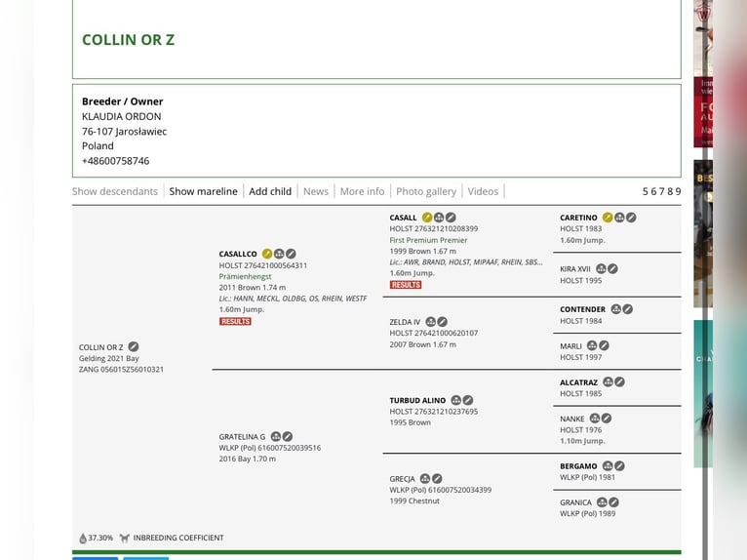The height and width of the screenshot is (560, 747).
Task: Show 9 generations in the pedigree
Action: [x=677, y=191]
